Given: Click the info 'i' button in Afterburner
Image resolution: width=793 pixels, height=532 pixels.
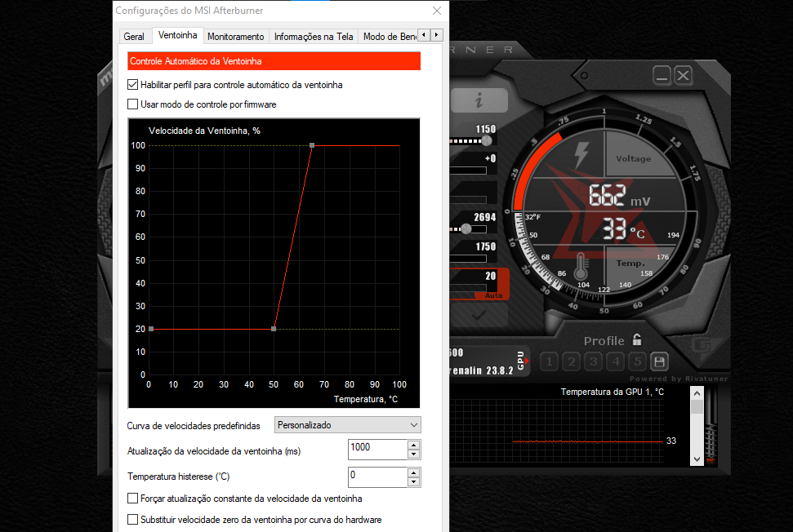Looking at the screenshot, I should click(479, 100).
